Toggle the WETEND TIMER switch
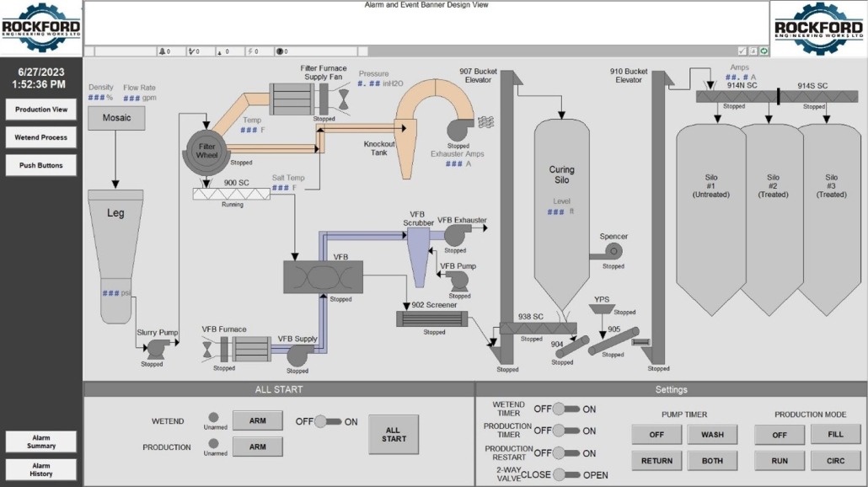The image size is (868, 487). tap(565, 409)
